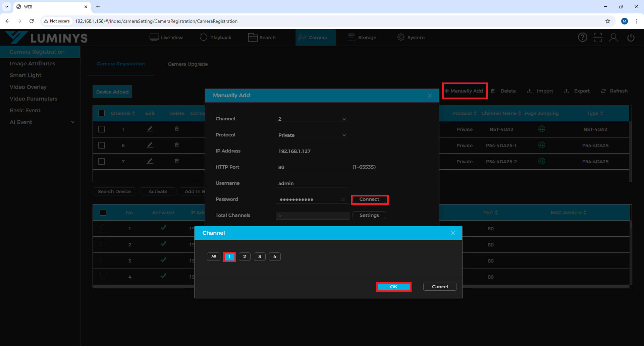Open the Protocol dropdown showing Private

click(312, 135)
